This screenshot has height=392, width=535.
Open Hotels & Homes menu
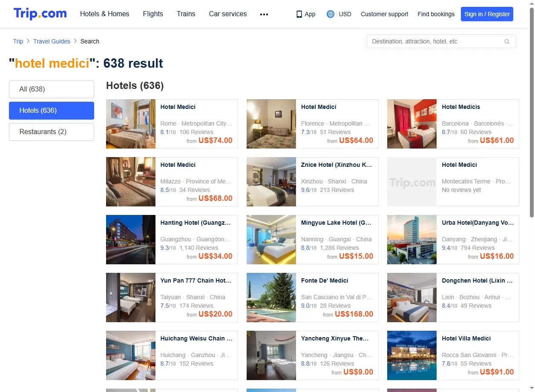pyautogui.click(x=105, y=14)
